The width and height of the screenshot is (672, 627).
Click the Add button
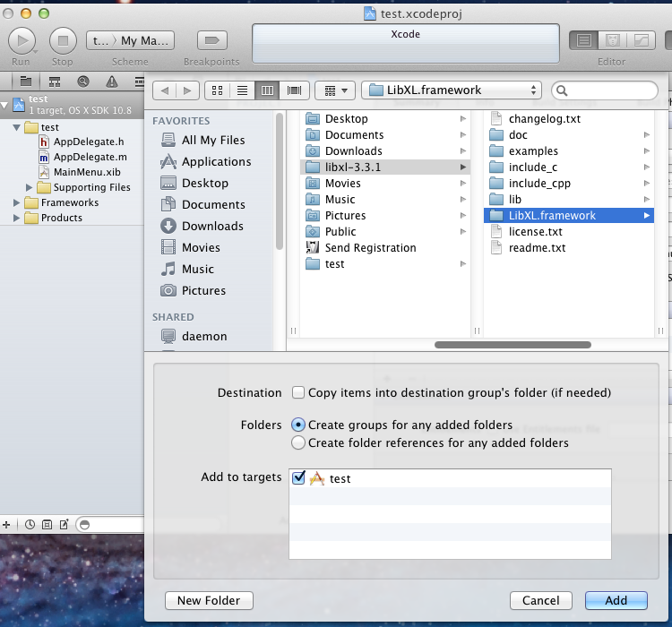point(616,600)
